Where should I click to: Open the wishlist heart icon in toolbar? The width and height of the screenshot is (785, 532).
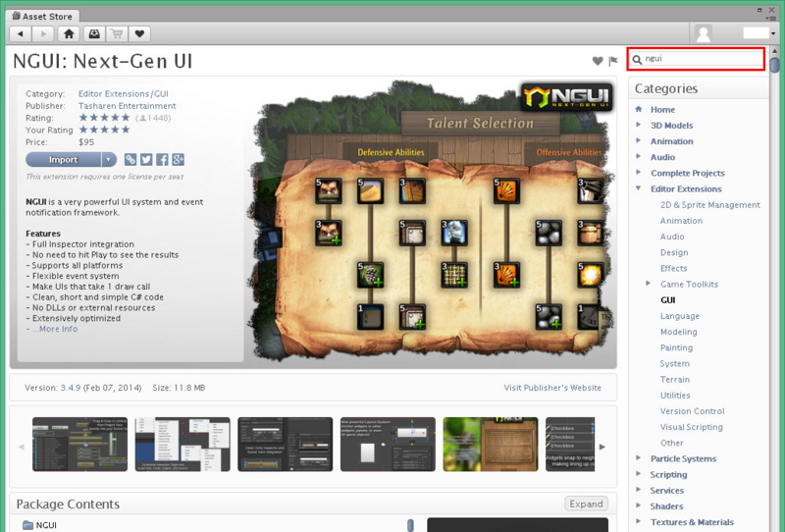point(139,34)
